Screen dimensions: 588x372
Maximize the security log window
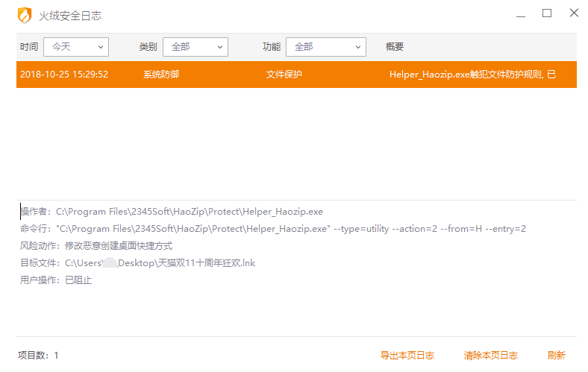click(x=547, y=13)
